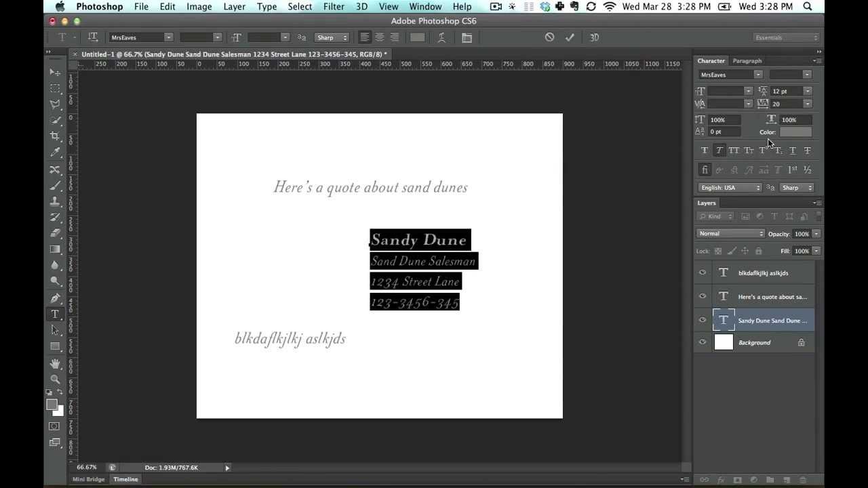868x488 pixels.
Task: Select the Rectangular Marquee tool
Action: 55,88
